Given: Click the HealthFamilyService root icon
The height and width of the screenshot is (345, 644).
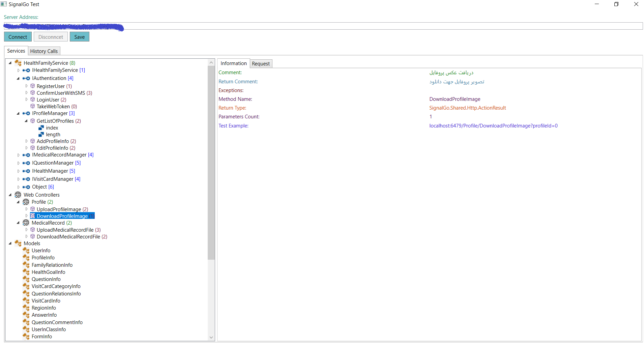Looking at the screenshot, I should coord(18,63).
